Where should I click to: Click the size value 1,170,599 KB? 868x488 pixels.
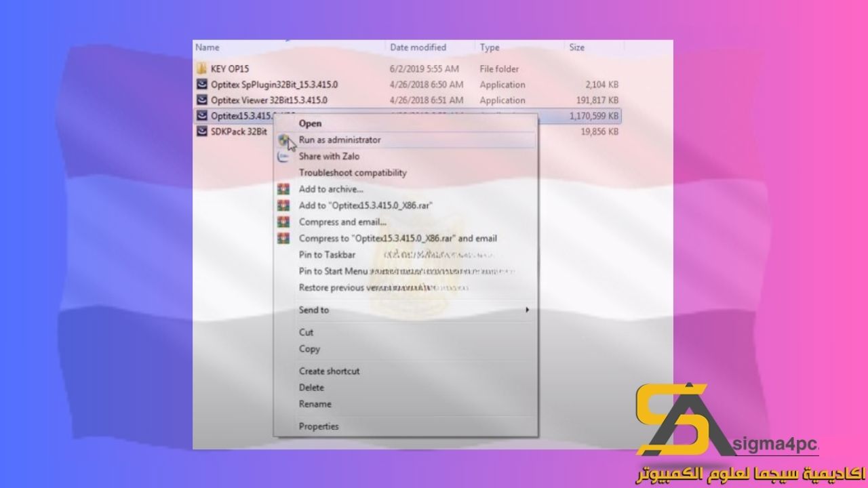[x=594, y=117]
